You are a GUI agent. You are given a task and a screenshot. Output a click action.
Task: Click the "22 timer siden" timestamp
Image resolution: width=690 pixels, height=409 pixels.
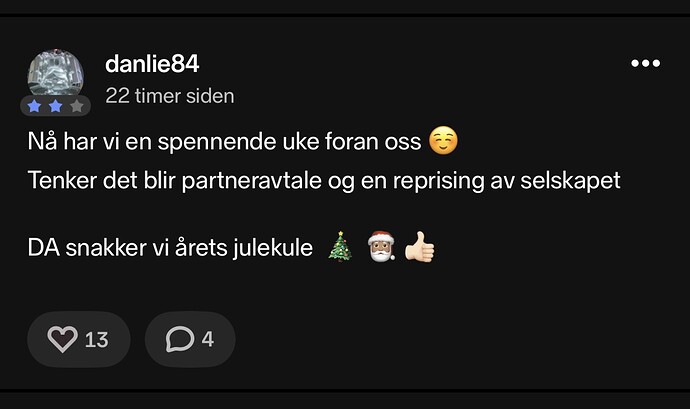click(170, 96)
